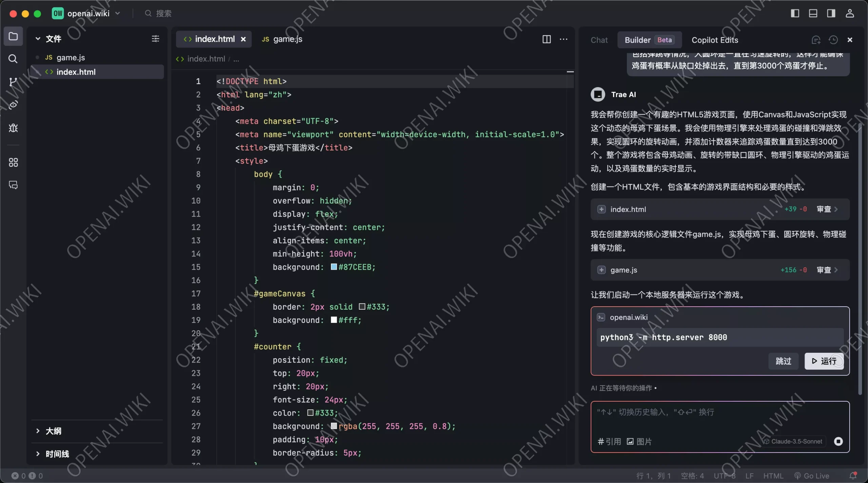Image resolution: width=868 pixels, height=483 pixels.
Task: Open the Run and Debug bug icon
Action: click(x=13, y=128)
